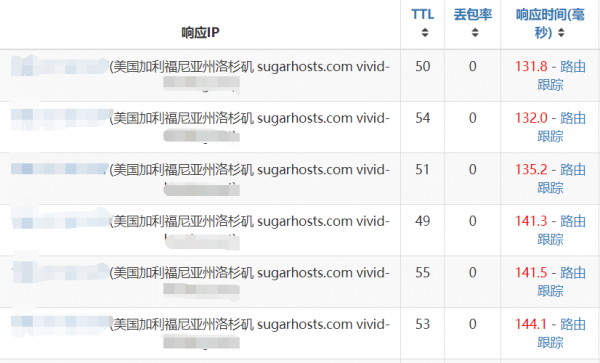The height and width of the screenshot is (363, 600).
Task: Click sugarhosts.com location text in TTL 54 row
Action: tap(250, 119)
